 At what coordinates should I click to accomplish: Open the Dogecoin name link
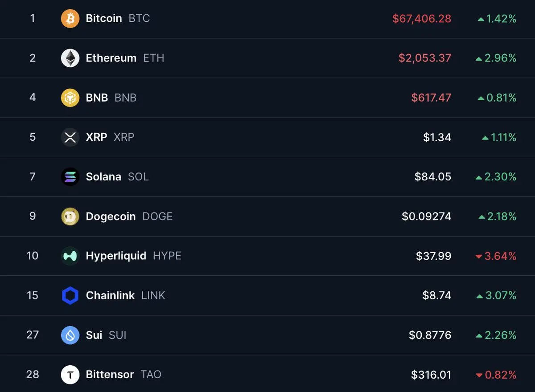(111, 216)
